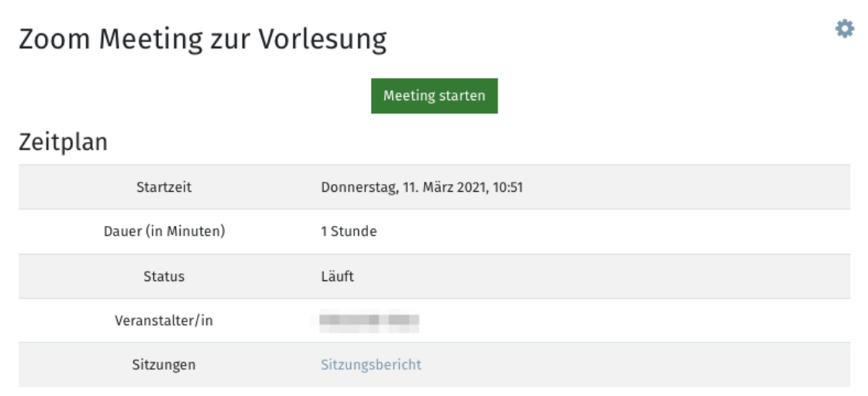The image size is (868, 396).
Task: Click the green Meeting starten button
Action: [x=434, y=96]
